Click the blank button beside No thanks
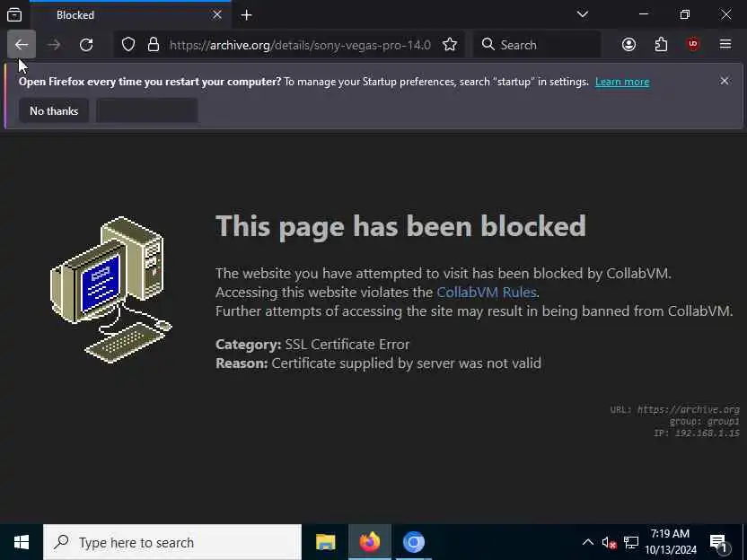This screenshot has width=747, height=560. (146, 111)
